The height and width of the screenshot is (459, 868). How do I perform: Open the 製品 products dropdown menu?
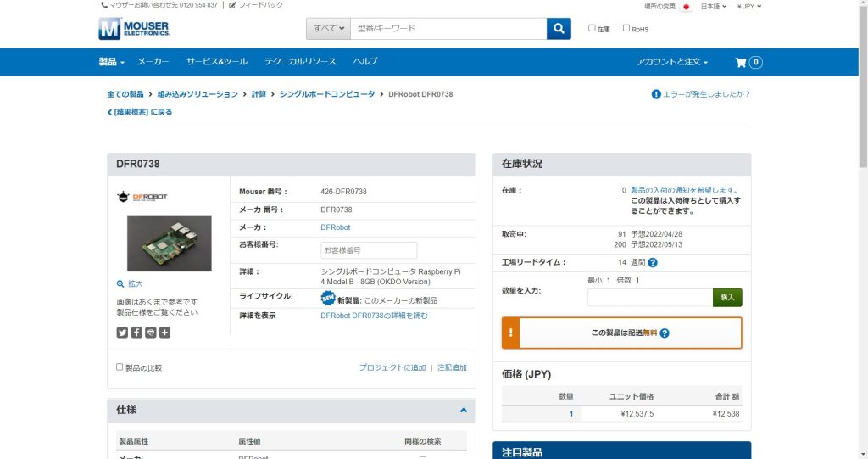(112, 62)
